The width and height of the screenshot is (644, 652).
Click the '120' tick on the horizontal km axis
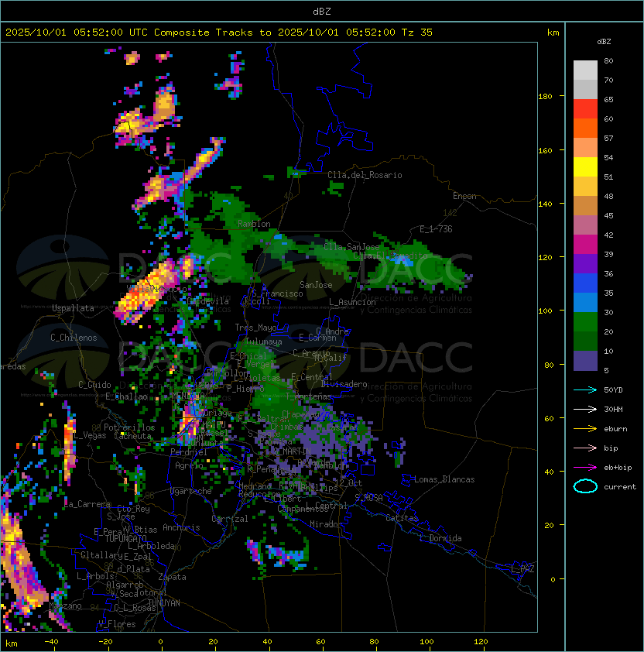(x=481, y=642)
